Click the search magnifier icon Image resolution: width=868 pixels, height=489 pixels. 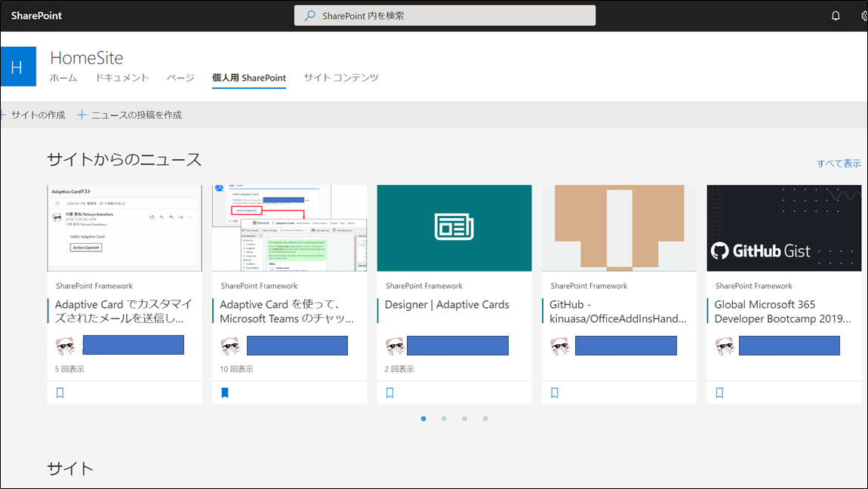tap(310, 16)
